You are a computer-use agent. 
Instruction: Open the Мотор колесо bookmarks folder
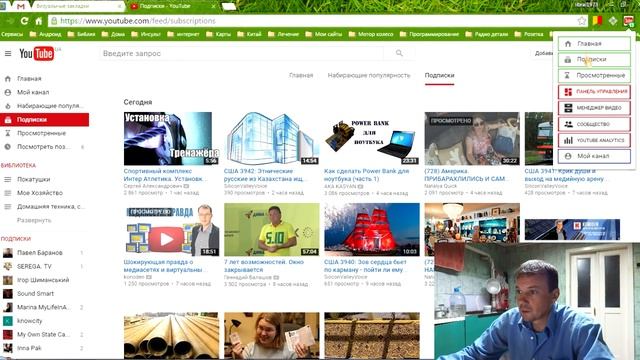point(371,34)
